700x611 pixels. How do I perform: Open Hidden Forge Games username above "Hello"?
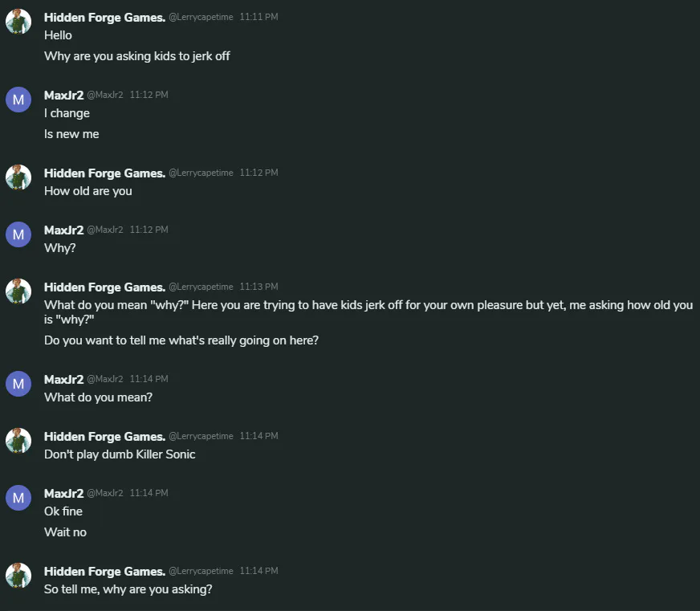coord(104,17)
